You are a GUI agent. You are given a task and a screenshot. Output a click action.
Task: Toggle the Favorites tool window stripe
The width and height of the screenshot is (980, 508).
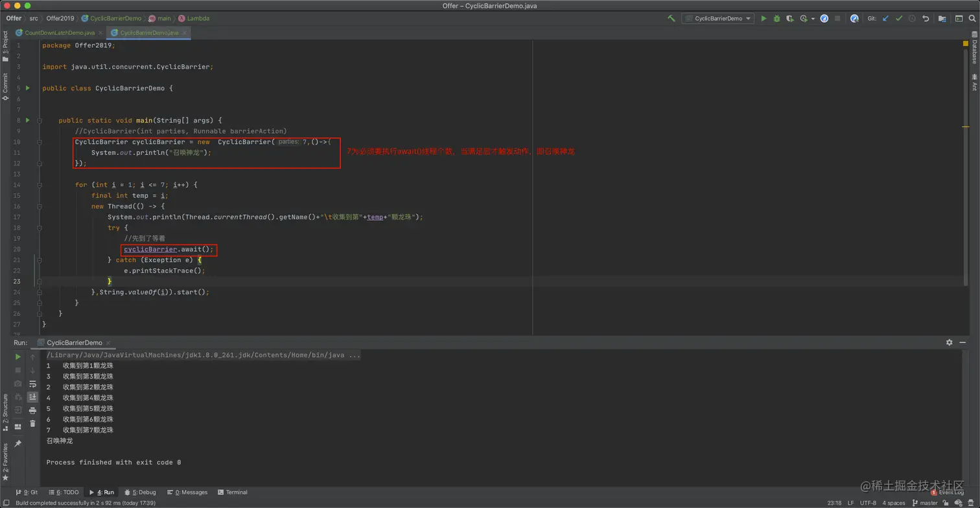[x=5, y=462]
